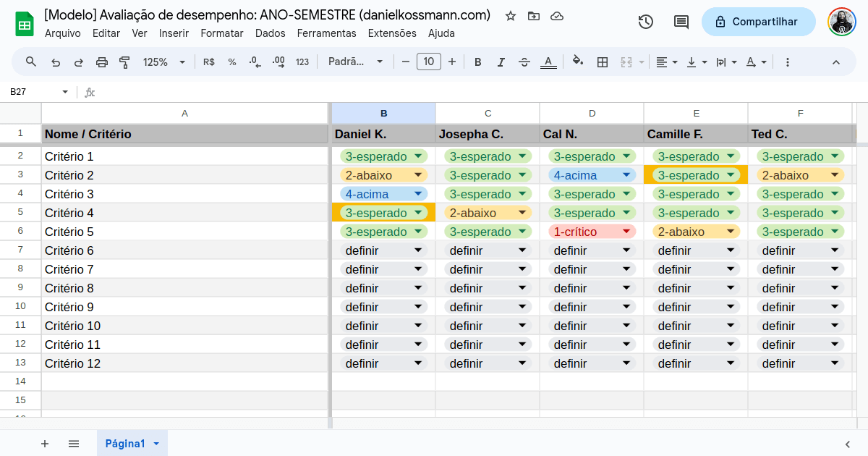This screenshot has height=456, width=868.
Task: Select the row 7 header
Action: coord(20,250)
